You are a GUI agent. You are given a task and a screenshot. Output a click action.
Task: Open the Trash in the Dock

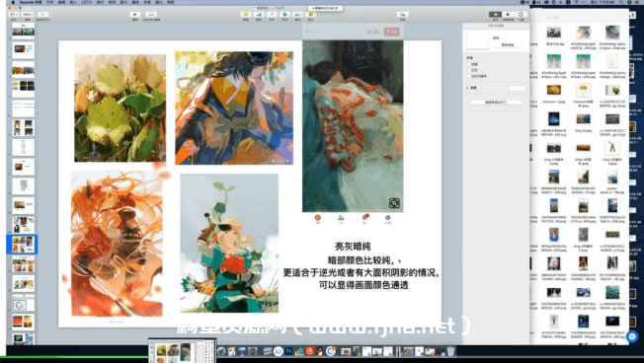pyautogui.click(x=450, y=351)
